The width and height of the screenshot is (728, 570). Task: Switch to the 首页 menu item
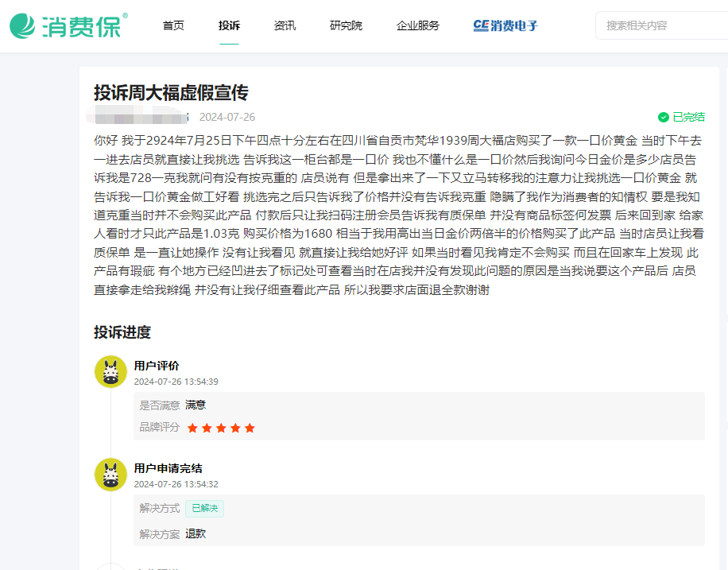[172, 25]
